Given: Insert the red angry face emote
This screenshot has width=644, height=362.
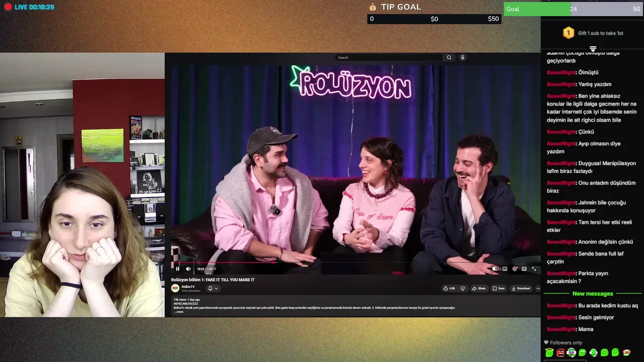Looking at the screenshot, I should click(560, 352).
